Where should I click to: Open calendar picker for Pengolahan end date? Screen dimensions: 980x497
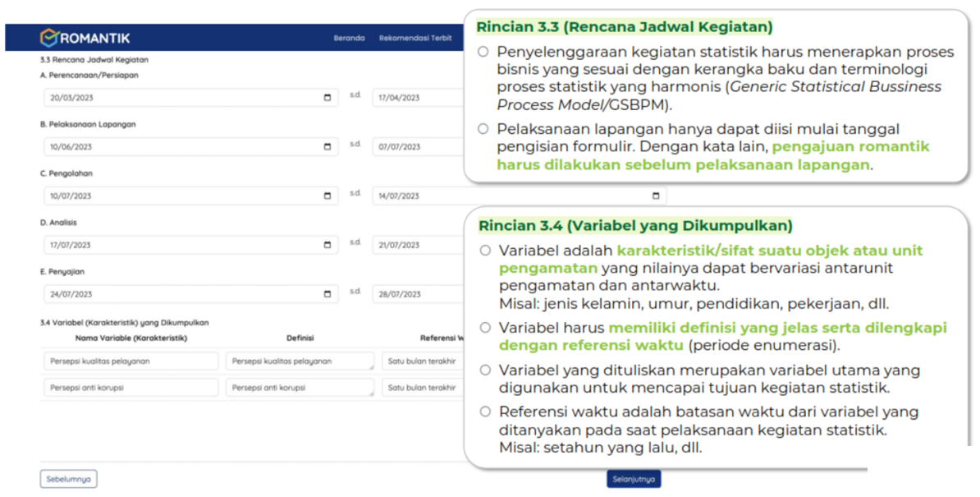pos(655,196)
